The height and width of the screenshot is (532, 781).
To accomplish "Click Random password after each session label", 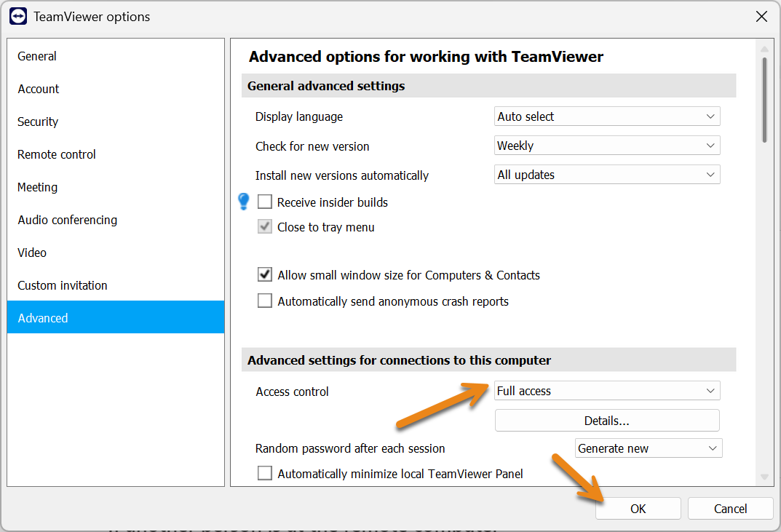I will pos(350,449).
